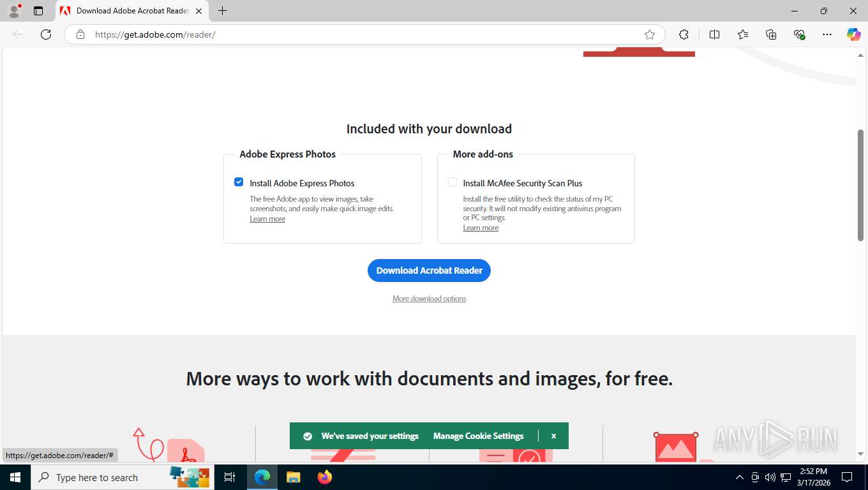Open Edge Settings and more menu
Viewport: 868px width, 490px height.
tap(827, 34)
